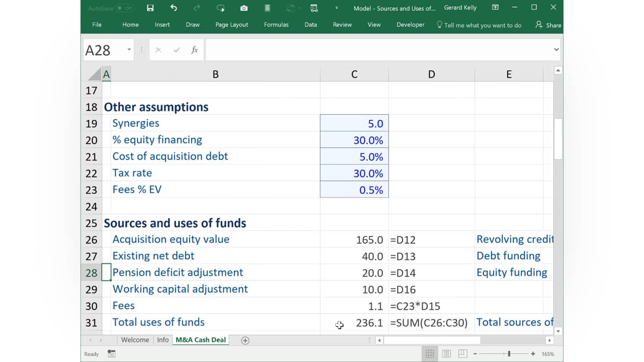The width and height of the screenshot is (644, 362).
Task: Toggle the AutoSave switch
Action: pos(125,8)
